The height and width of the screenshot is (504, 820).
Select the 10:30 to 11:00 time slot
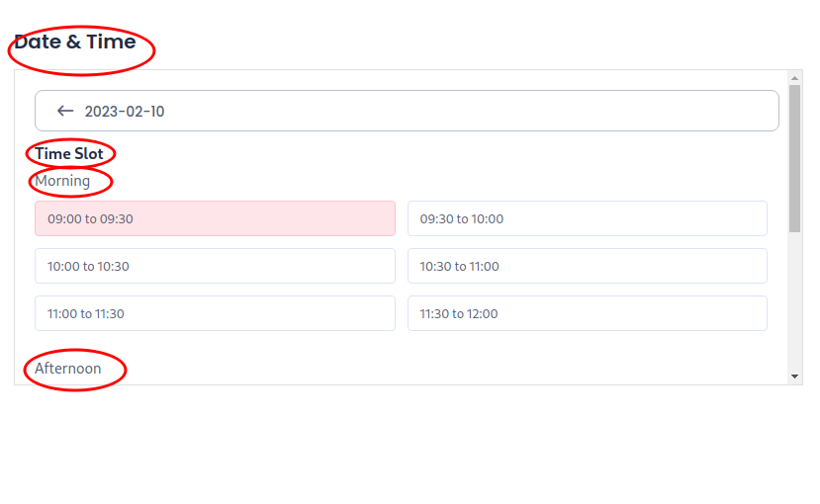pos(588,266)
